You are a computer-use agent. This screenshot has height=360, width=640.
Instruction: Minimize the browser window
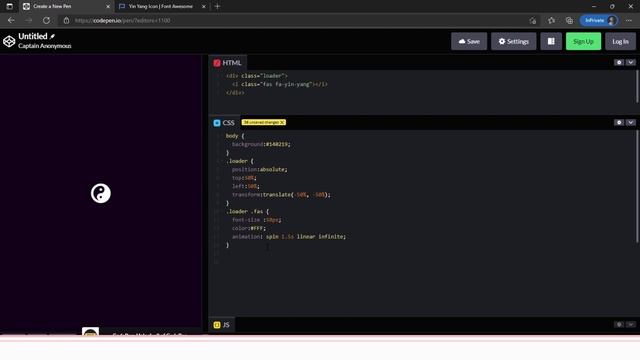click(x=594, y=7)
